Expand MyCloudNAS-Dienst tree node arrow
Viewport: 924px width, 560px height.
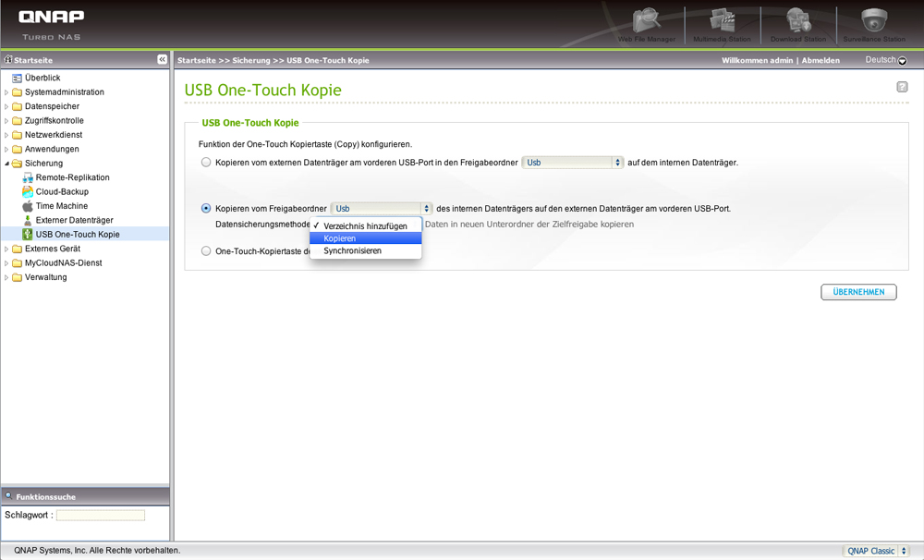[x=6, y=263]
